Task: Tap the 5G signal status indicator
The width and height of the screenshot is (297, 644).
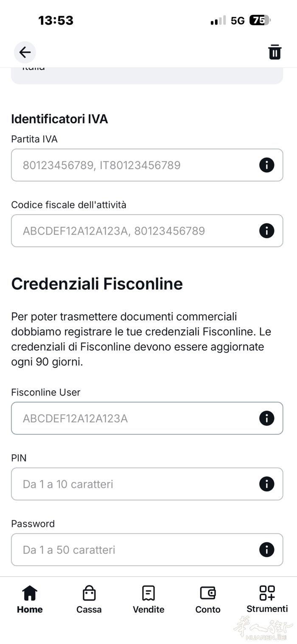Action: click(238, 20)
